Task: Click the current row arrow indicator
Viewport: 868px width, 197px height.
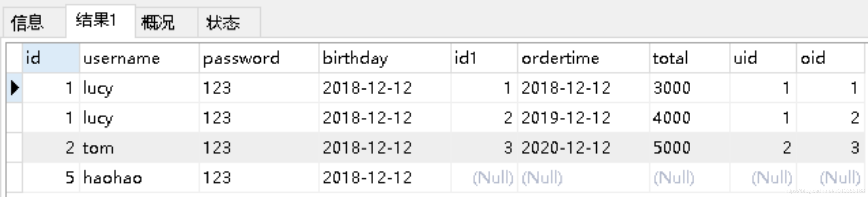Action: [x=15, y=88]
